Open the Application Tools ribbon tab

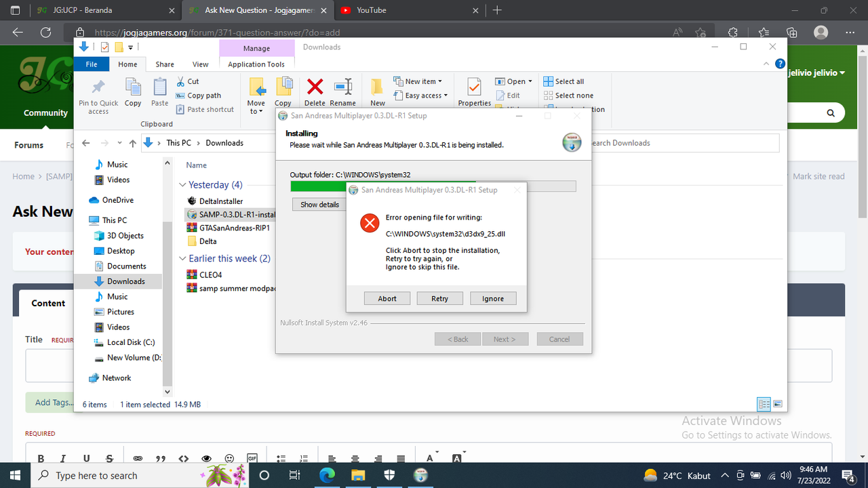point(256,64)
